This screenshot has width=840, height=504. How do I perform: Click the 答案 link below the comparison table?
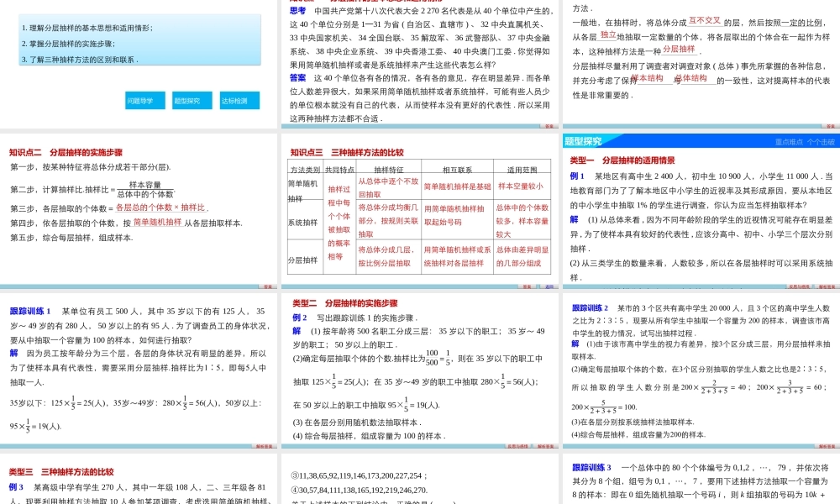(x=526, y=286)
